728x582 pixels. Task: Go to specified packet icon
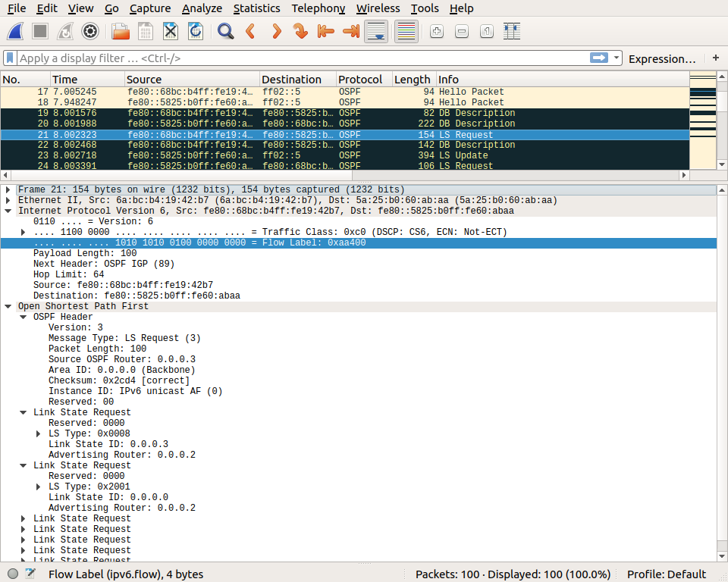(x=301, y=32)
